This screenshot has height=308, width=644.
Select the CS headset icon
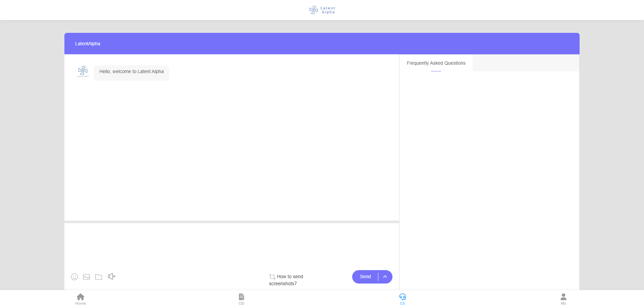[x=402, y=299]
